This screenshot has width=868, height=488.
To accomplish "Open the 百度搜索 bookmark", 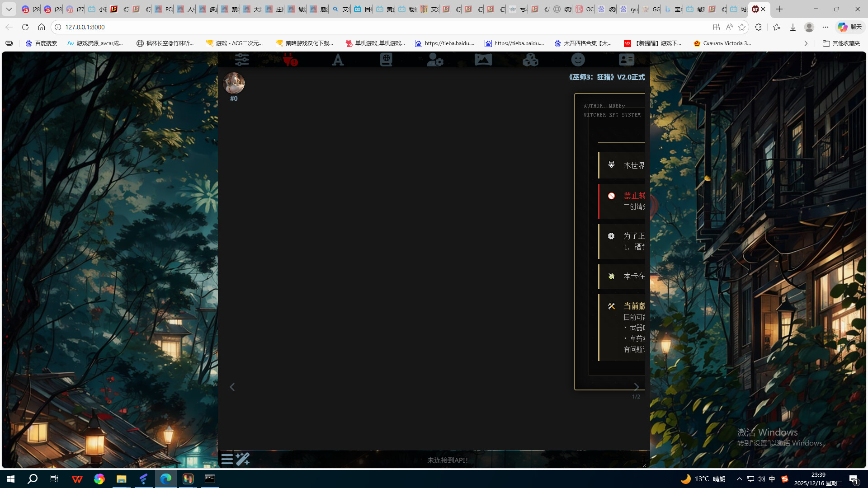I will click(41, 43).
